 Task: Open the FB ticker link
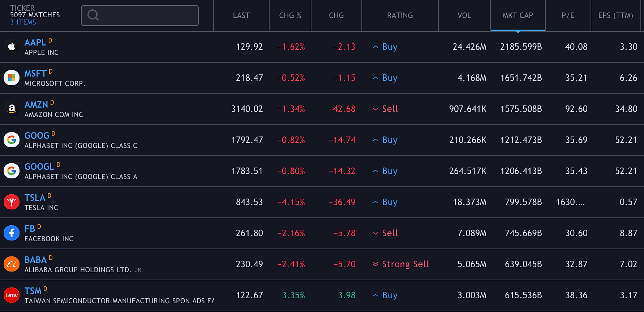tap(30, 229)
